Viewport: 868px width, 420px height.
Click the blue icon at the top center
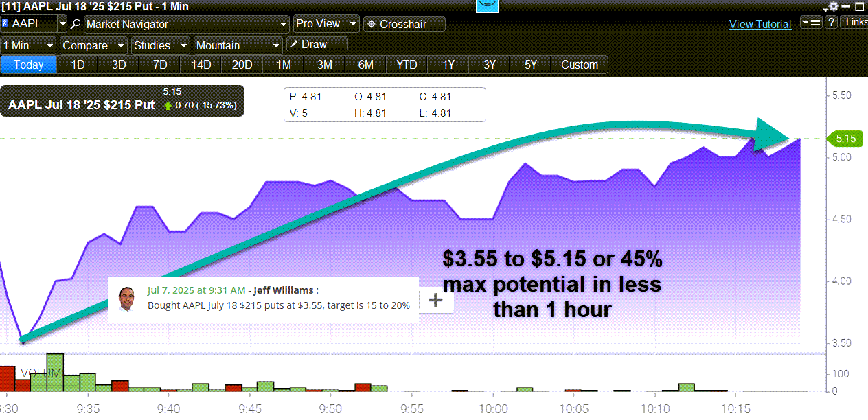tap(488, 5)
